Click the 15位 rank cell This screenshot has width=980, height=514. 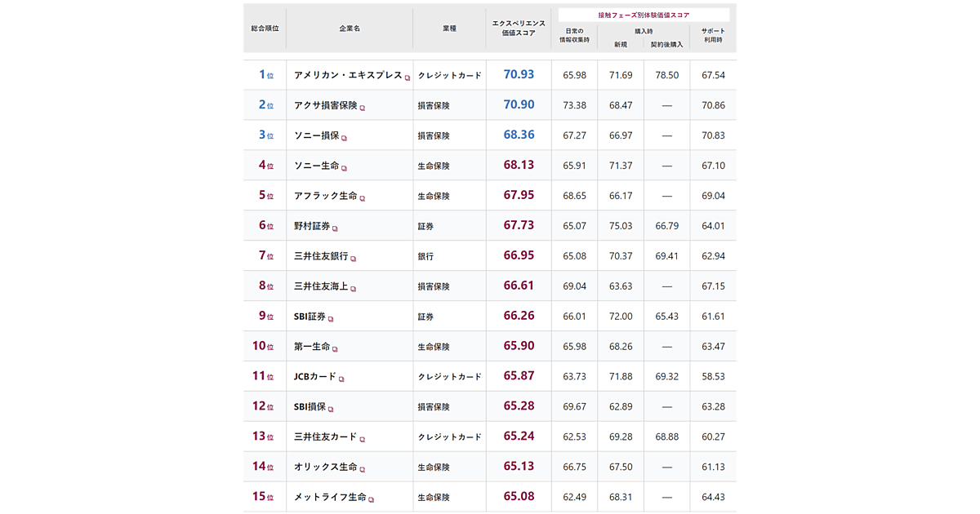pyautogui.click(x=263, y=497)
